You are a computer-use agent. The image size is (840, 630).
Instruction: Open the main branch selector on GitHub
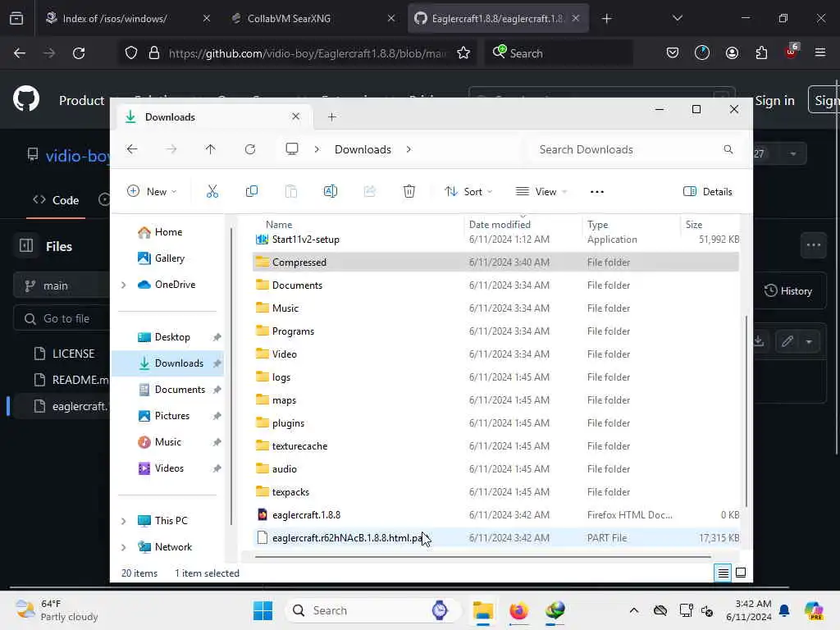62,285
